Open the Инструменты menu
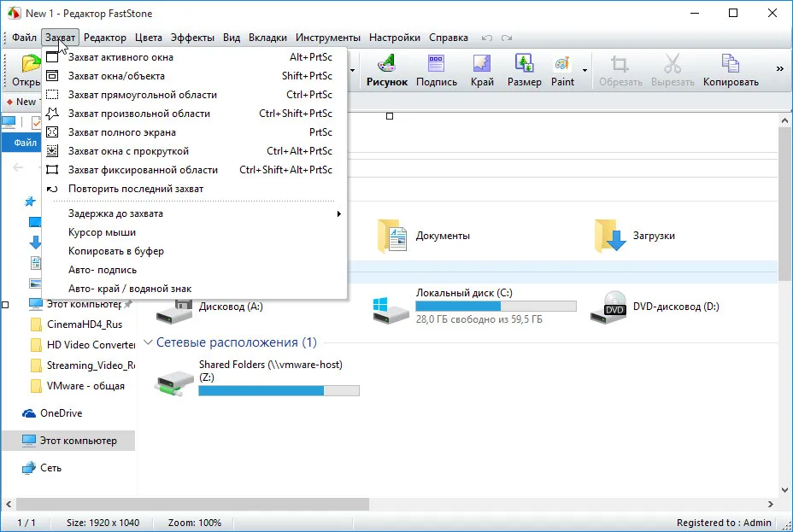The image size is (793, 532). point(328,38)
